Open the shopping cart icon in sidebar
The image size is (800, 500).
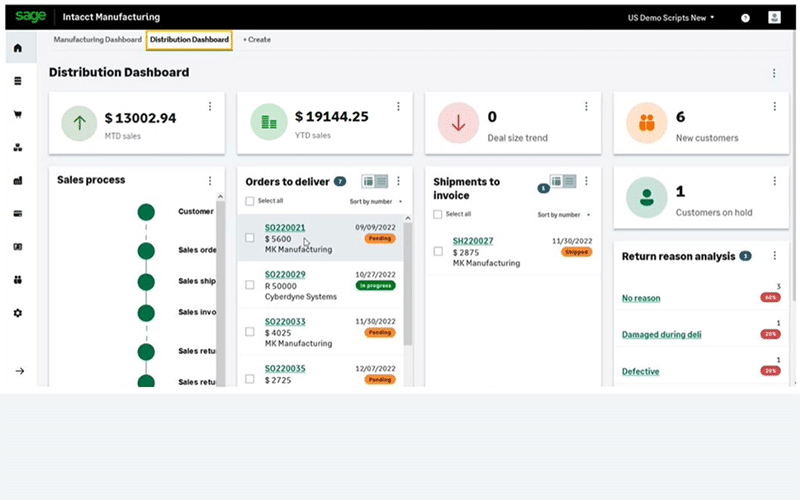tap(18, 114)
